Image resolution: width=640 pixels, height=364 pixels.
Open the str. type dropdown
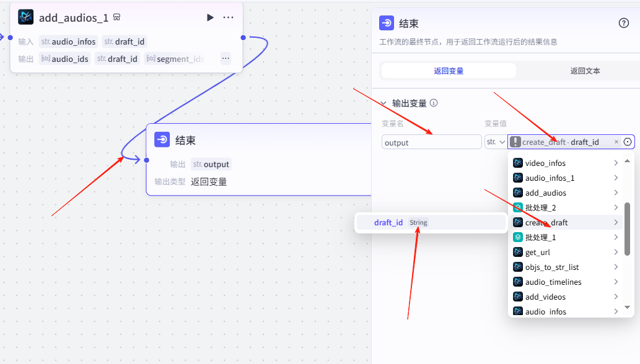[x=496, y=142]
